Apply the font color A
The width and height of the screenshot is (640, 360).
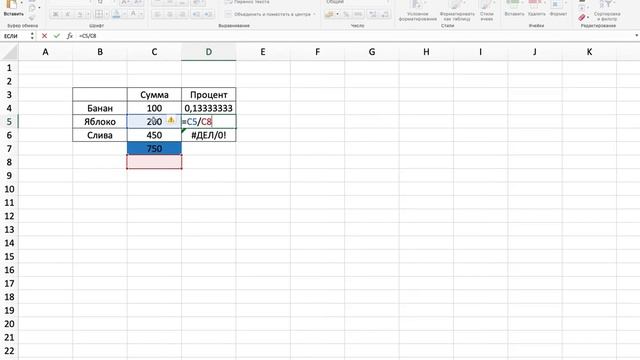click(133, 14)
